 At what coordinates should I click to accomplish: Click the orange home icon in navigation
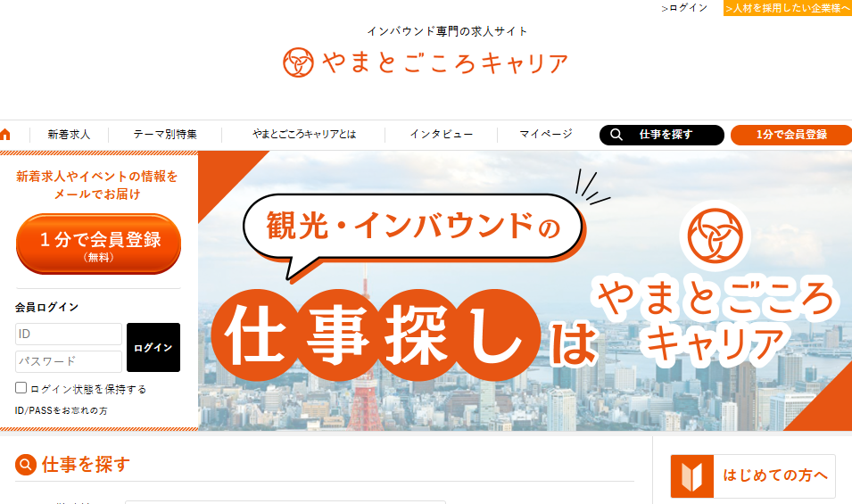(x=4, y=134)
